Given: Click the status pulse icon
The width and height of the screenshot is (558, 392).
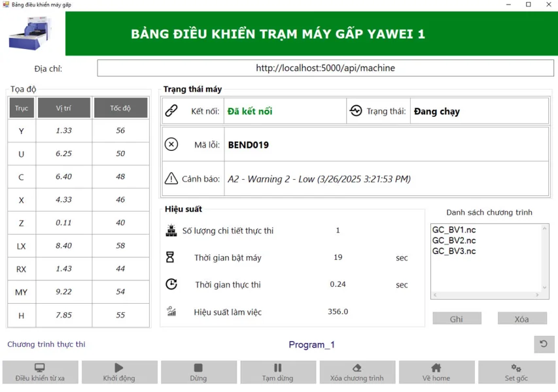Looking at the screenshot, I should (x=355, y=110).
